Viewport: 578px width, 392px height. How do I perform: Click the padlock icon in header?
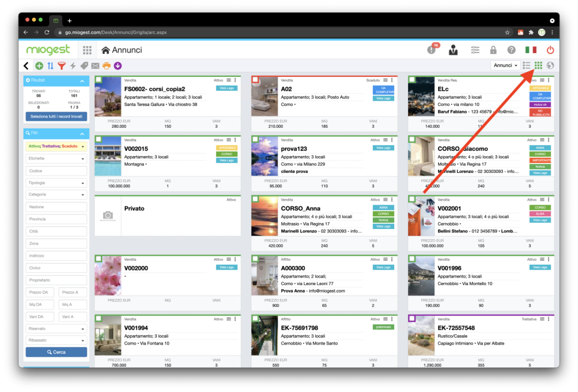point(493,50)
